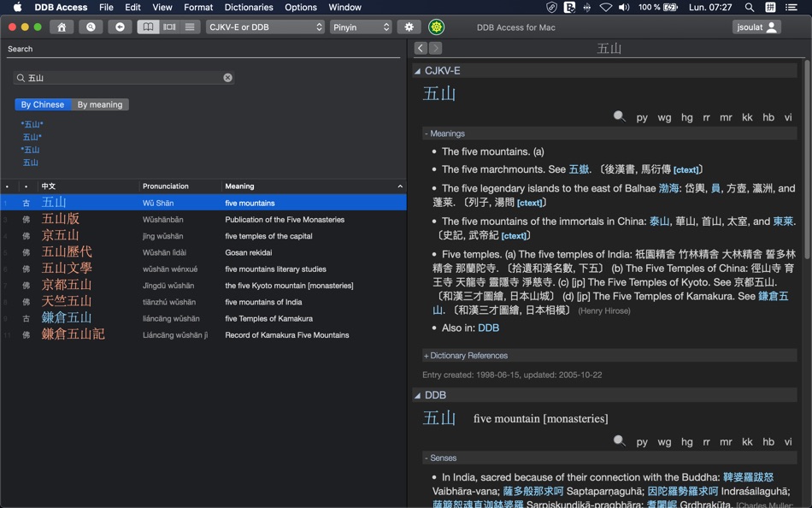The height and width of the screenshot is (508, 812).
Task: Switch to the side-by-side column layout
Action: 169,27
